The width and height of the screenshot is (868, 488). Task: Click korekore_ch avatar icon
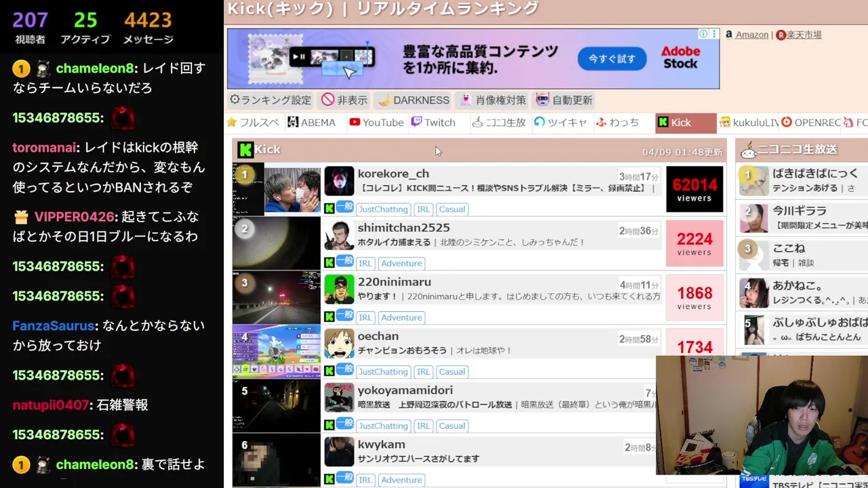(339, 181)
